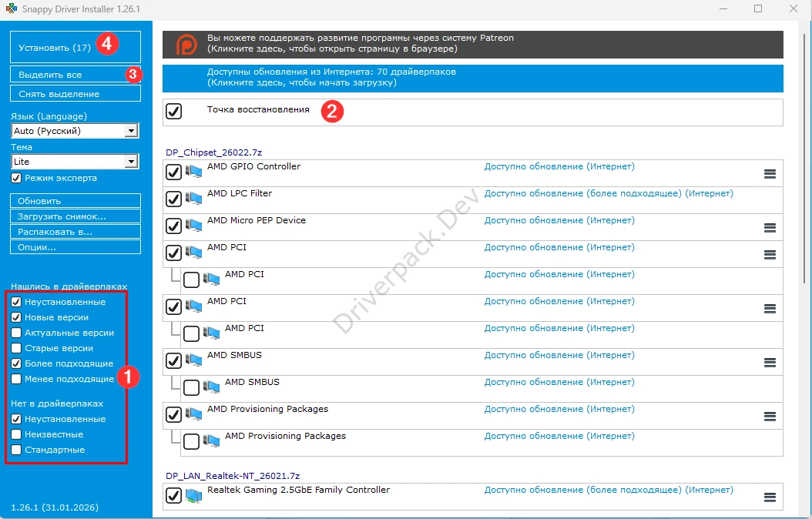
Task: Uncheck Realtek Gaming 2.5GbE Family Controller
Action: tap(173, 495)
